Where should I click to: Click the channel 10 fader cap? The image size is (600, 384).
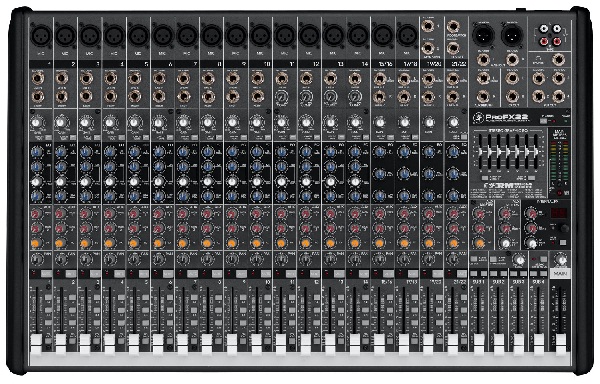point(256,343)
